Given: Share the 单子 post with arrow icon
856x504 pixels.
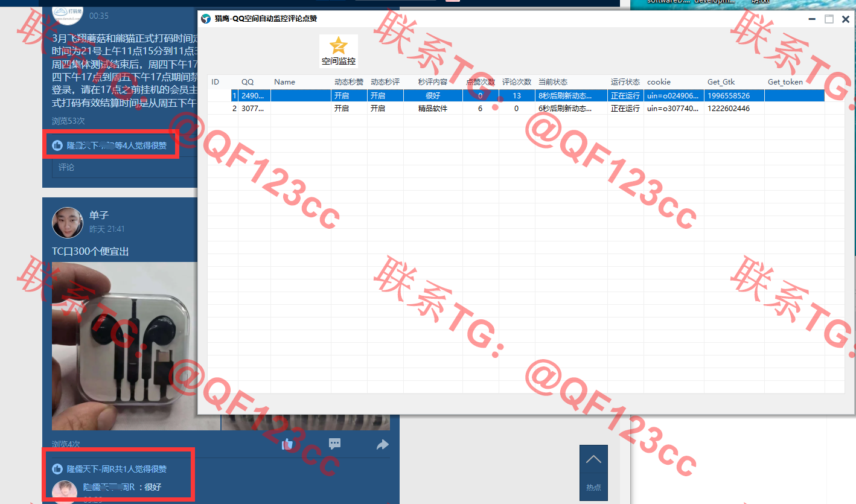Looking at the screenshot, I should coord(383,445).
